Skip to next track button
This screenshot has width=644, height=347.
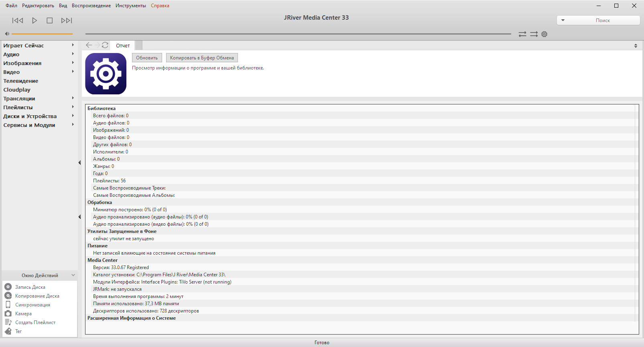click(67, 20)
